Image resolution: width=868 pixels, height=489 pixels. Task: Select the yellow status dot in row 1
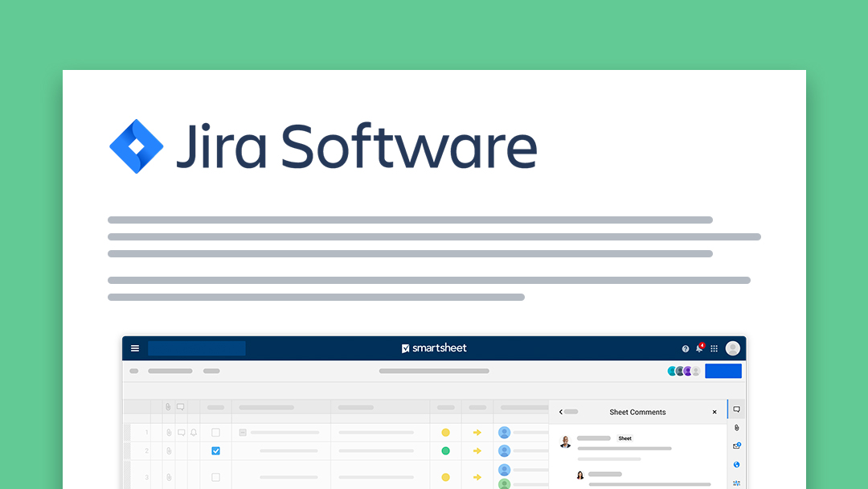click(x=445, y=433)
